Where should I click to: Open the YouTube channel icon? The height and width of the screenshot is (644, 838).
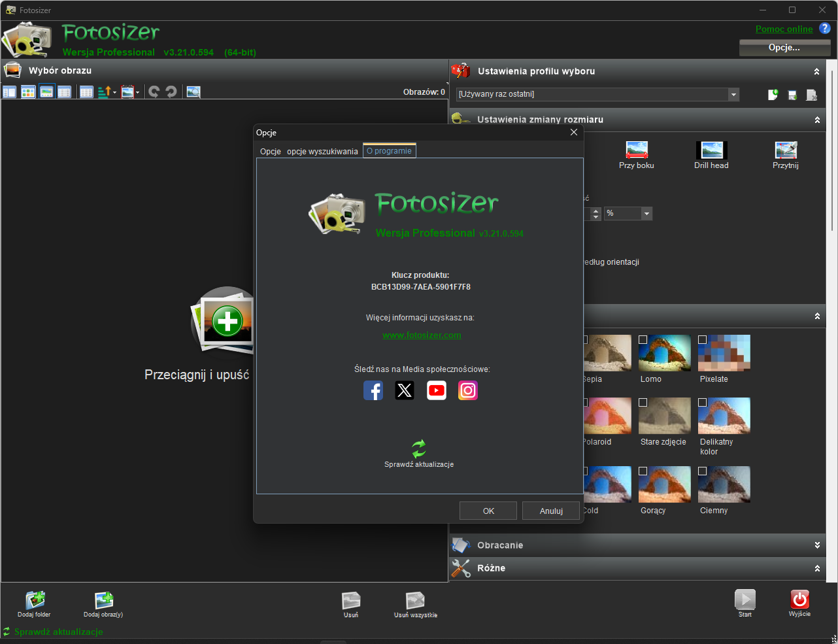click(437, 390)
